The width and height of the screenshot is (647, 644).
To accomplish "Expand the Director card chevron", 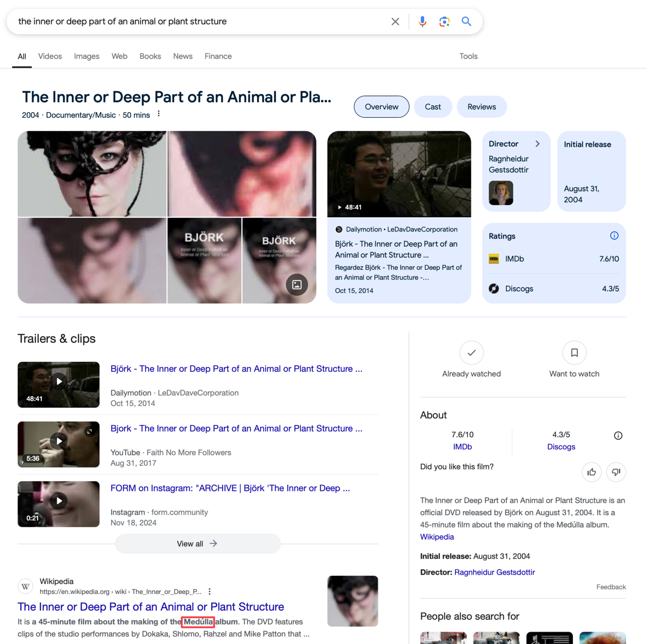I will 537,144.
